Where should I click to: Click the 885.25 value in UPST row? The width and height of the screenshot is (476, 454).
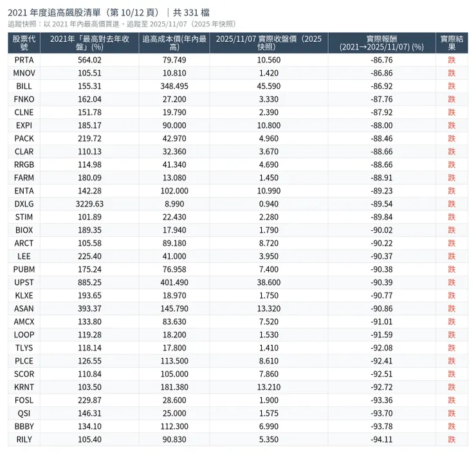(x=89, y=282)
